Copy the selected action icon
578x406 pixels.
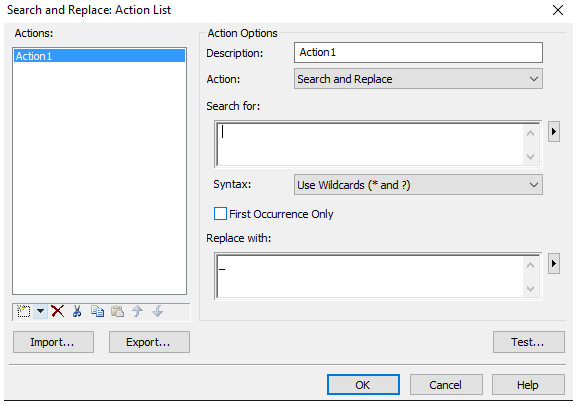97,312
